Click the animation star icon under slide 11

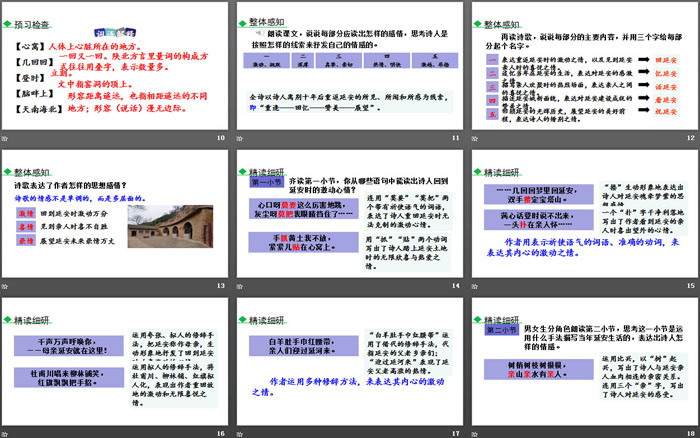[240, 138]
